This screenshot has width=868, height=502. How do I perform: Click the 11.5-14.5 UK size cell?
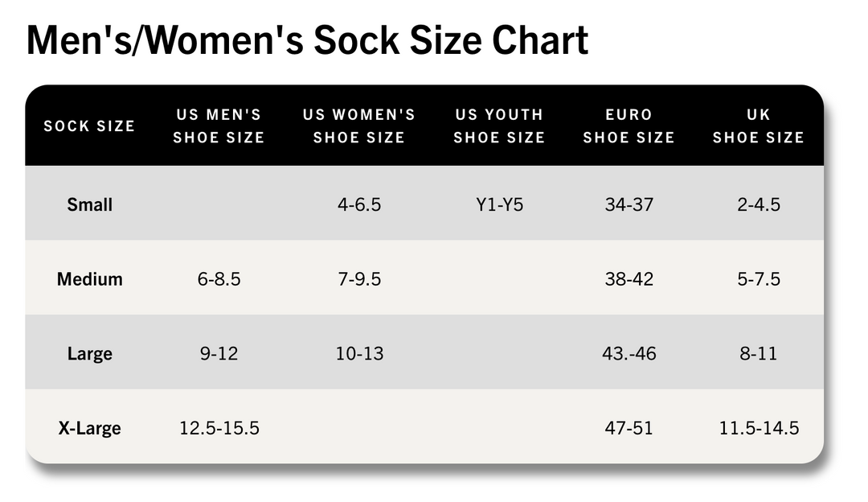[x=759, y=428]
